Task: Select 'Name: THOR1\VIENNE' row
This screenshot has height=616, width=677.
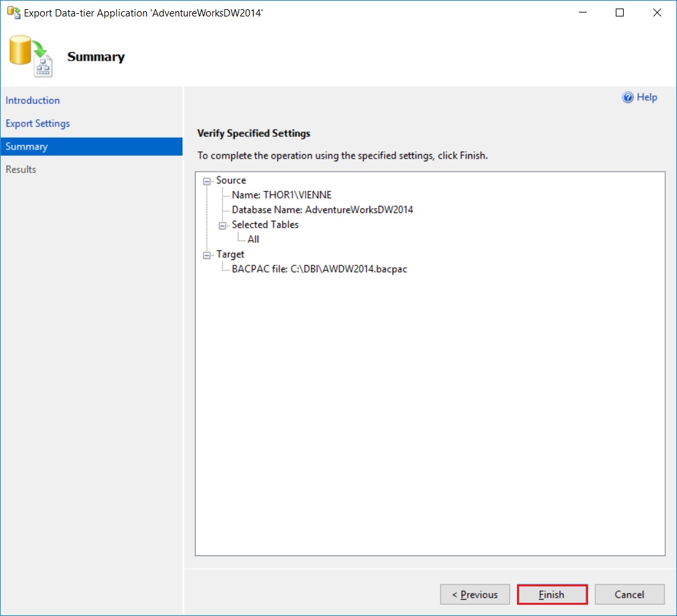Action: click(x=281, y=195)
